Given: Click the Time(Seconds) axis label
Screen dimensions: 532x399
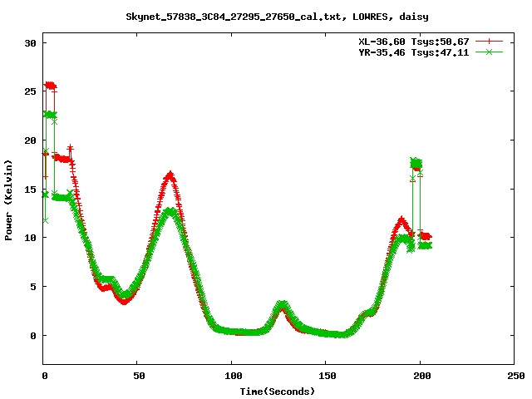Looking at the screenshot, I should [277, 392].
